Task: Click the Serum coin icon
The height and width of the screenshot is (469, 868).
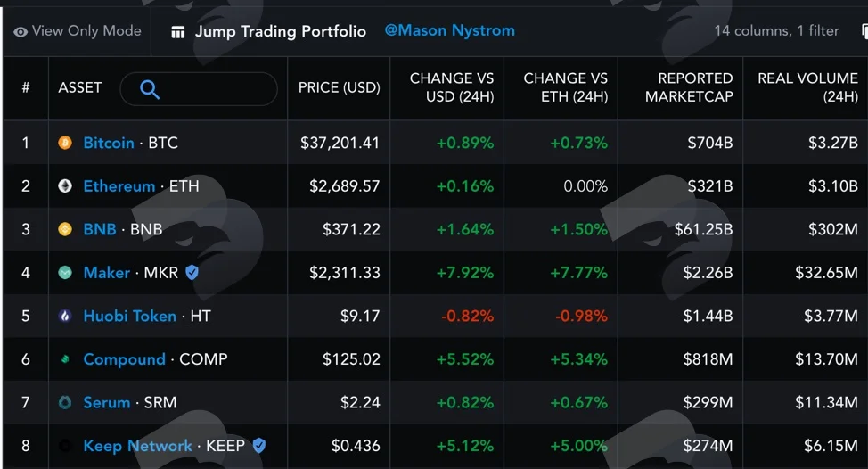Action: [x=65, y=402]
